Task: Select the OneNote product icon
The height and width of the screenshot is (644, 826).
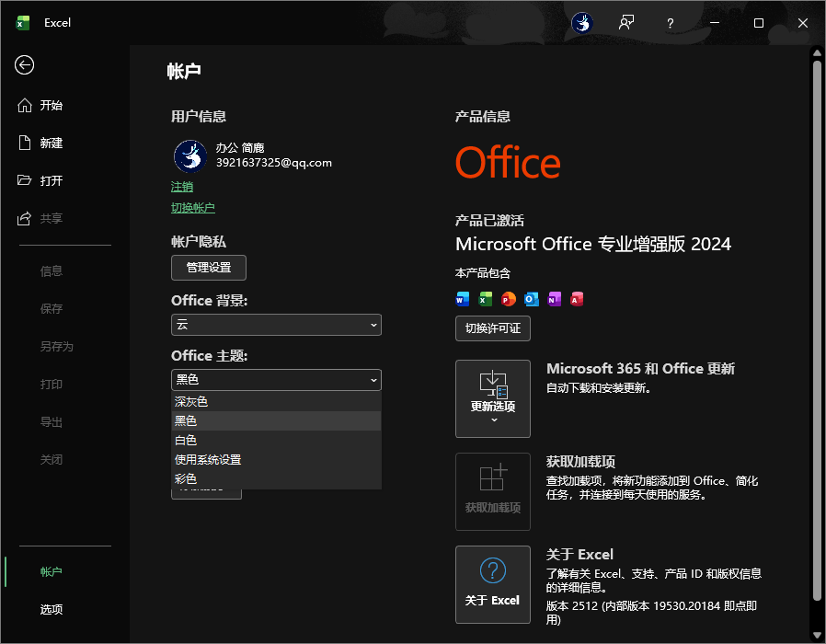Action: point(554,299)
